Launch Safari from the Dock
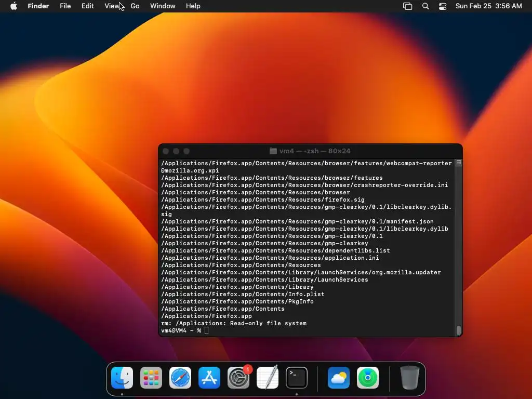Screen dimensions: 532x399 [180, 378]
